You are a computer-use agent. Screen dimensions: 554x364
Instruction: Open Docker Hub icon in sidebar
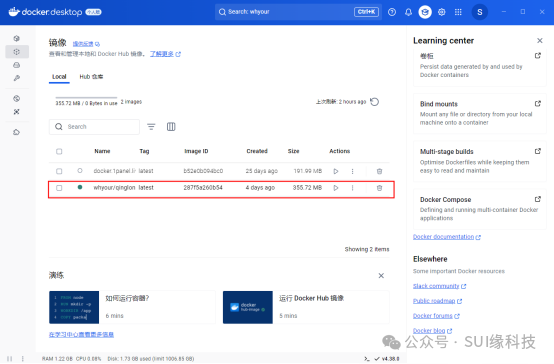(x=17, y=98)
